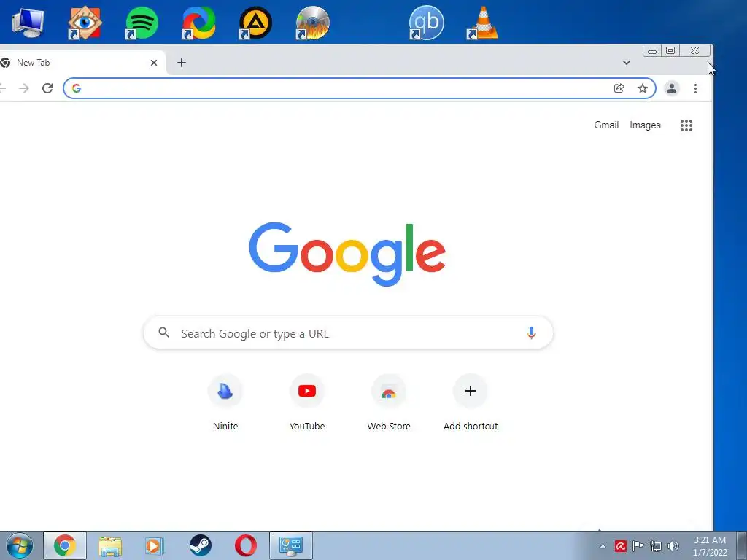The height and width of the screenshot is (560, 747).
Task: Launch the ShareX desktop shortcut
Action: (198, 23)
